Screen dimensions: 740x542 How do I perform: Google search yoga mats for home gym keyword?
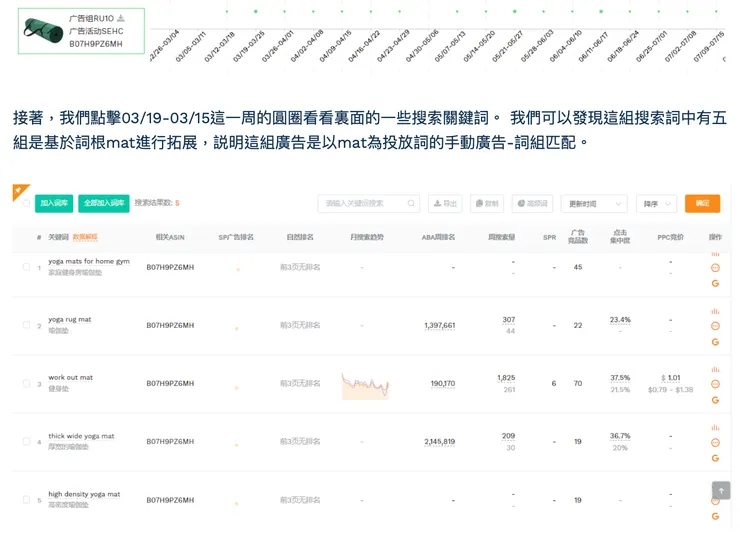(x=715, y=283)
